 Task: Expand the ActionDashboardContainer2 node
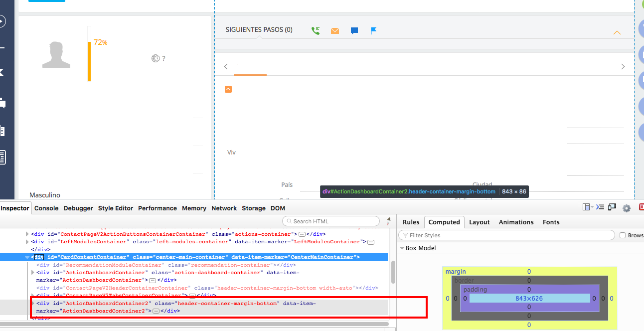(33, 303)
